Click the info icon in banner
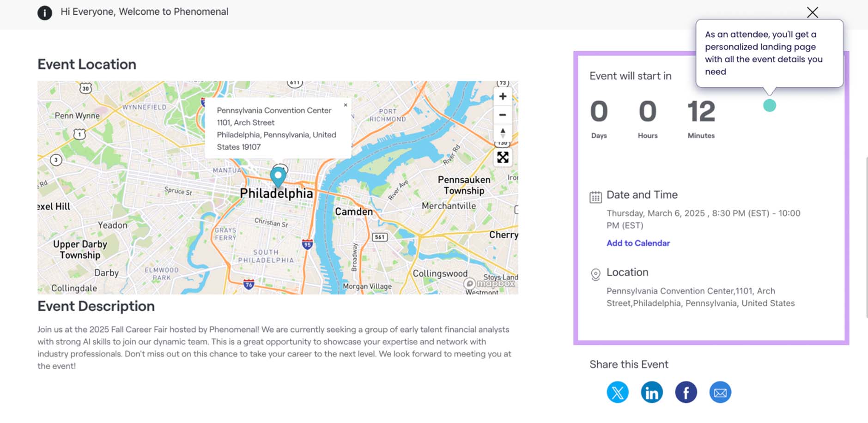This screenshot has height=423, width=868. tap(45, 13)
